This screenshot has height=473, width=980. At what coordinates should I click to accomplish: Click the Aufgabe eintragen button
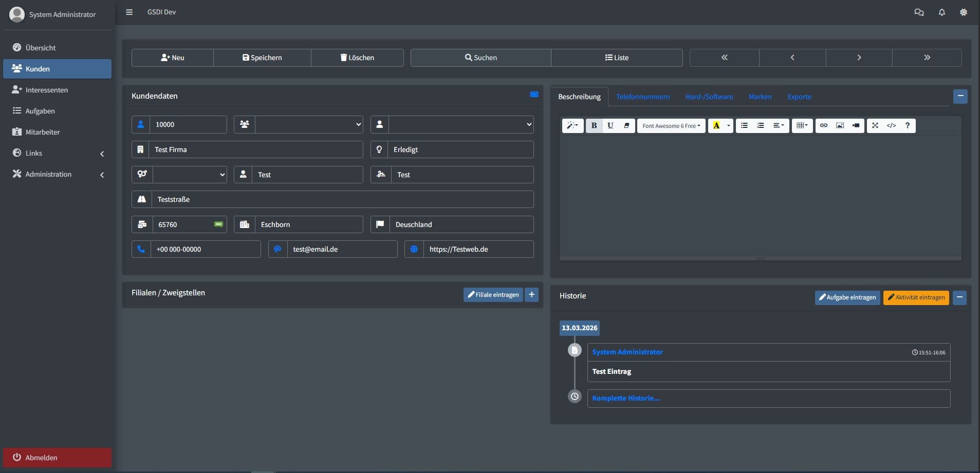pyautogui.click(x=847, y=297)
